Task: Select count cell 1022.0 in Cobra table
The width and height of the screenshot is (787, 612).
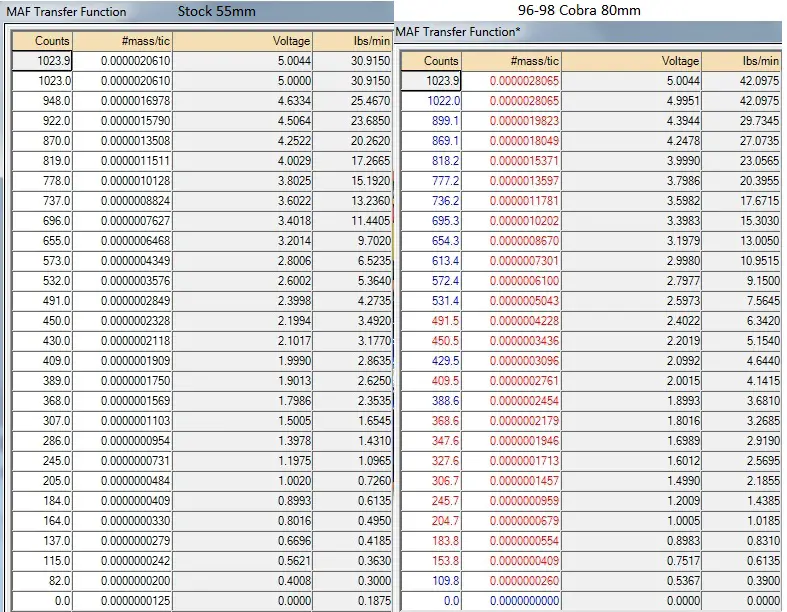Action: pos(431,101)
